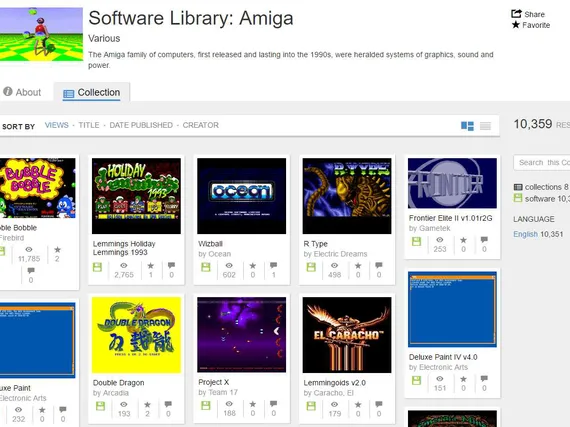
Task: Click software floppy icon on Frontier Elite card
Action: coord(417,241)
